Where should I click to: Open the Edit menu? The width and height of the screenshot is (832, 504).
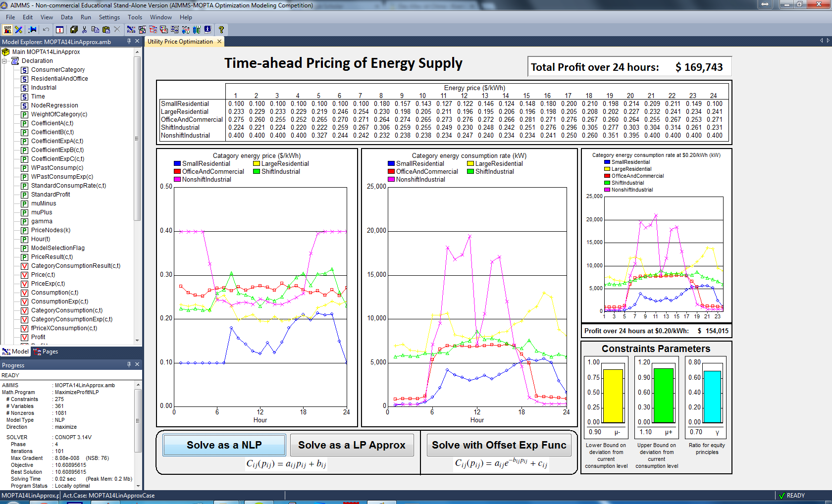(28, 17)
